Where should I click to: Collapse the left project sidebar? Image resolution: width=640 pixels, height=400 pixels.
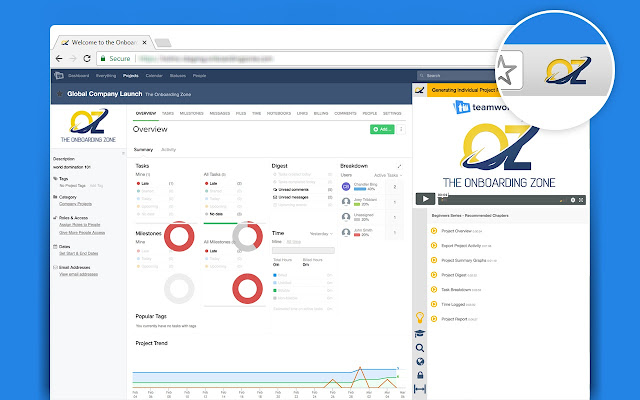coord(123,153)
